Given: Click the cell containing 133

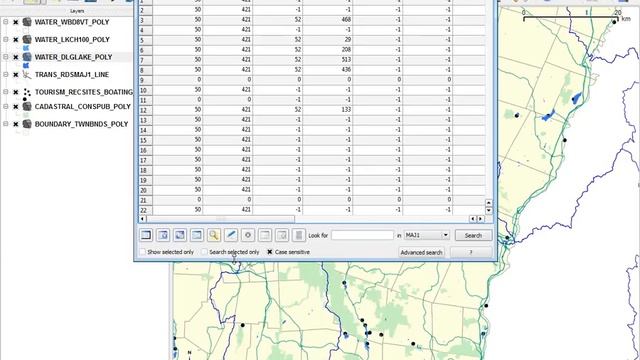Looking at the screenshot, I should 327,110.
